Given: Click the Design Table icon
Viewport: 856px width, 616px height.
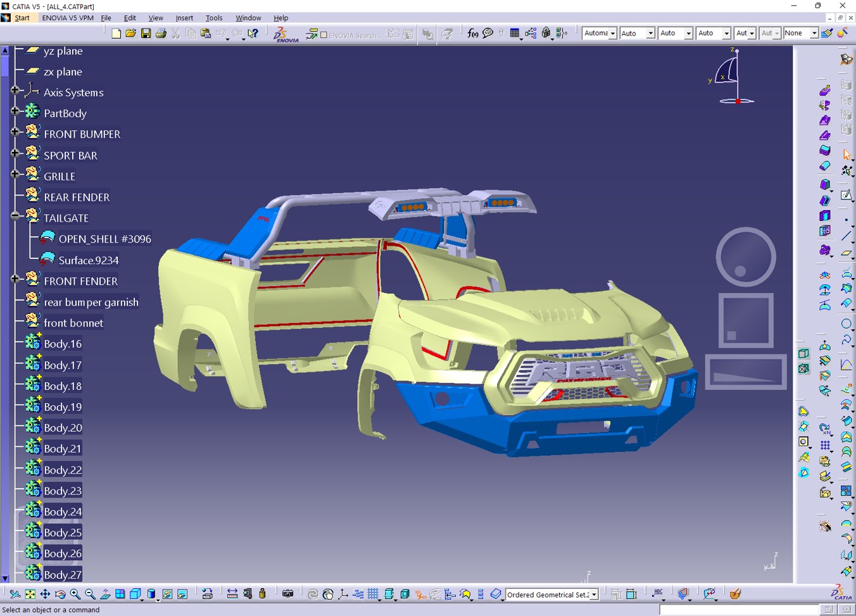Looking at the screenshot, I should click(x=515, y=34).
